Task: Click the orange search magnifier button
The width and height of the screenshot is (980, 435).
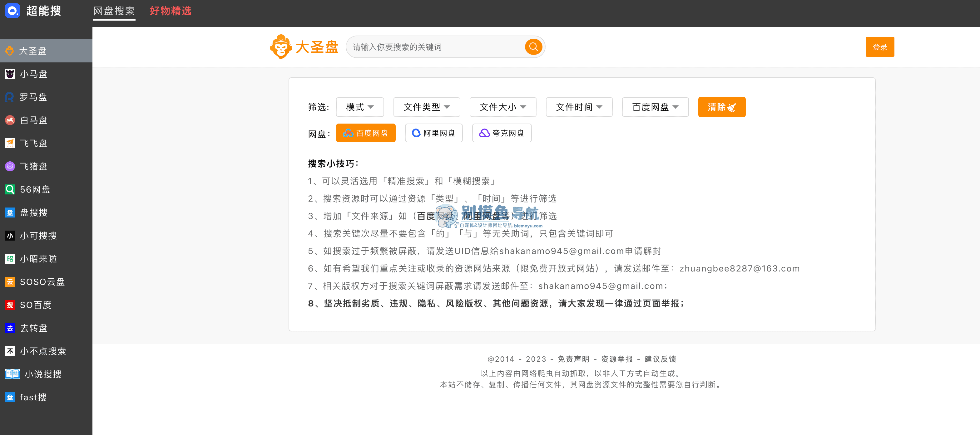Action: point(534,46)
